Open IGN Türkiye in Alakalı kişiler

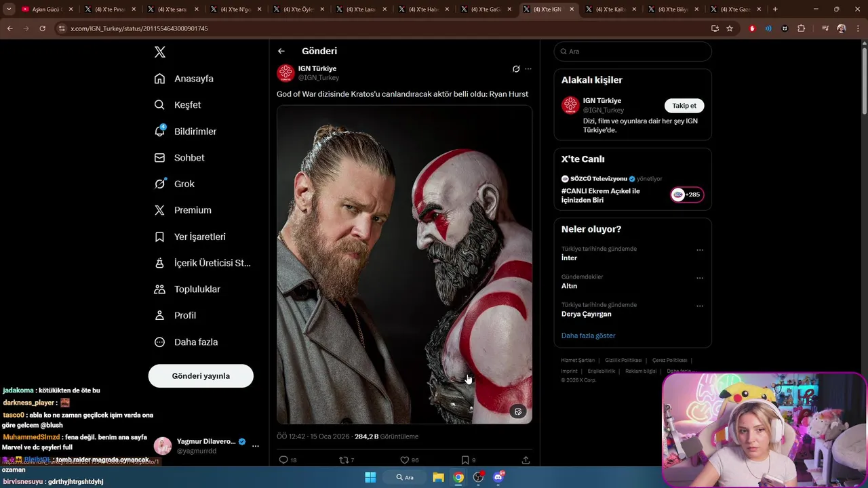pos(602,101)
